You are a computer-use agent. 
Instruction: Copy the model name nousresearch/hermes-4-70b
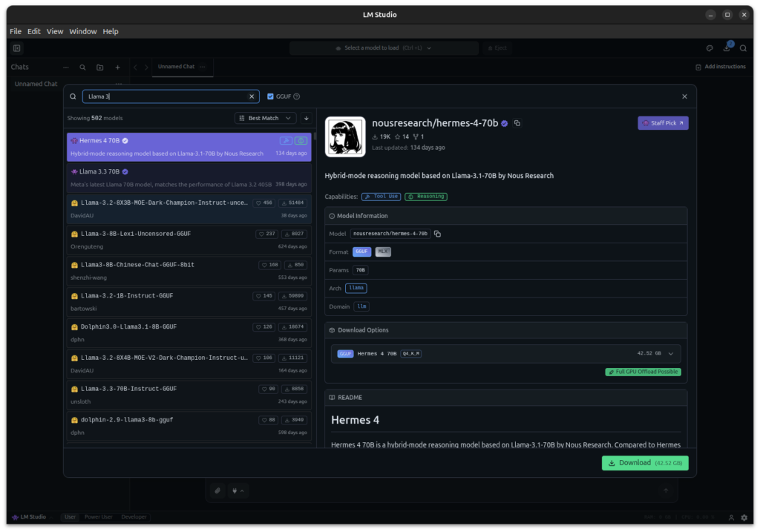517,124
